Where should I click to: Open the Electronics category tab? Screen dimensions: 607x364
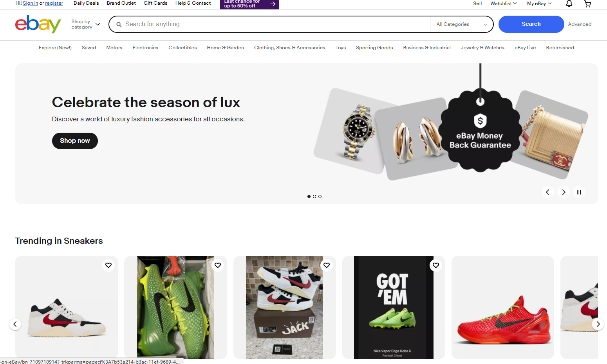tap(145, 48)
